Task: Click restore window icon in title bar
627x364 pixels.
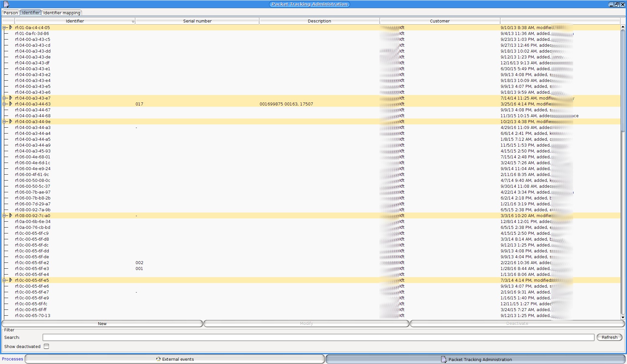Action: point(617,4)
